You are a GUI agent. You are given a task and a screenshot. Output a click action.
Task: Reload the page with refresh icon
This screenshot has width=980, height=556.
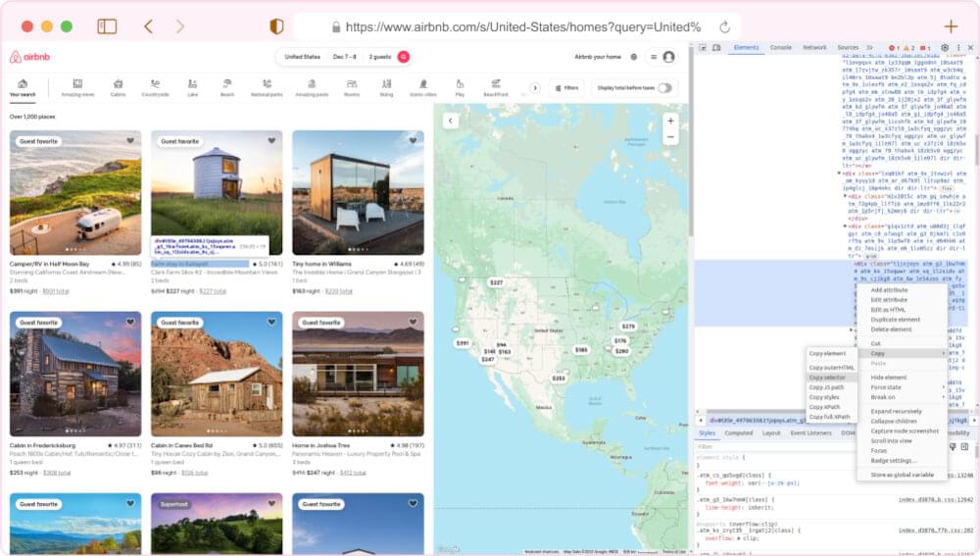(x=724, y=26)
